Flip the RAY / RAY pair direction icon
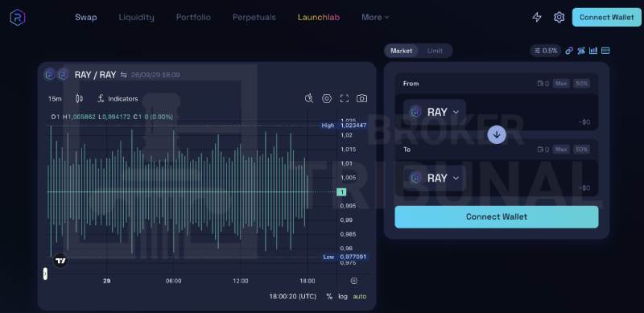 pyautogui.click(x=124, y=75)
